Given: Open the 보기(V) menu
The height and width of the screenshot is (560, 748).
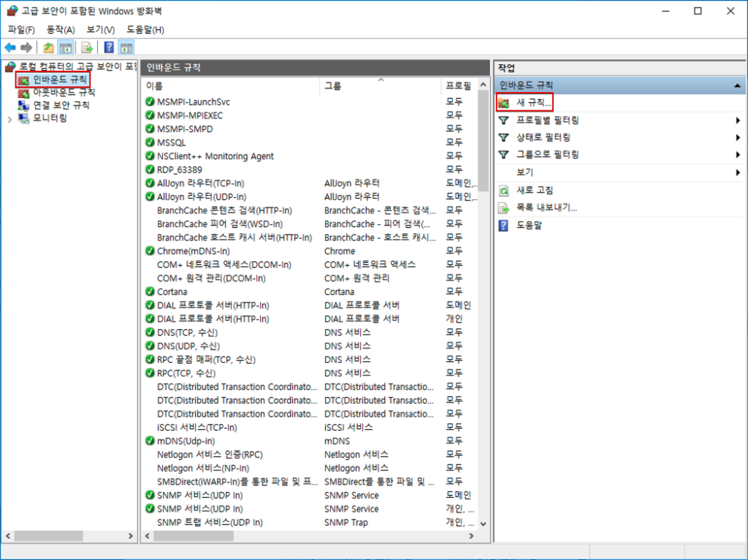Looking at the screenshot, I should point(100,30).
